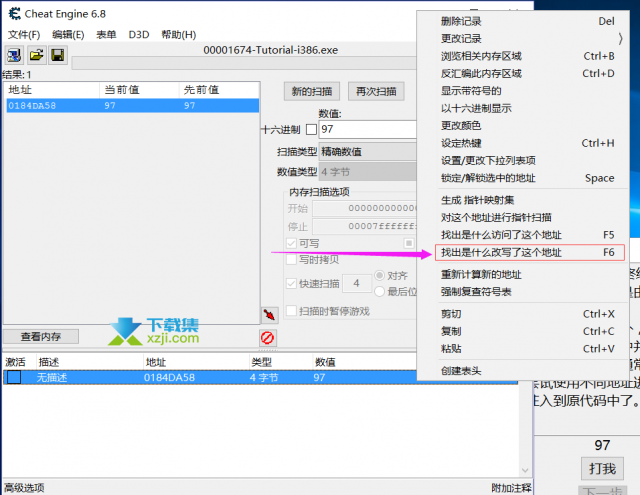Screen dimensions: 640x495
Task: Open the 文件(F) menu
Action: pyautogui.click(x=24, y=35)
